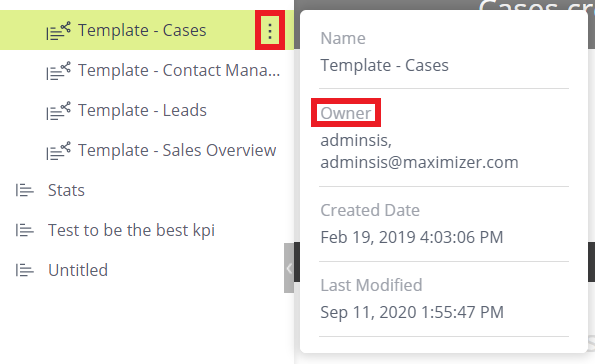Click the list icon next to Untitled
595x364 pixels.
tap(25, 270)
